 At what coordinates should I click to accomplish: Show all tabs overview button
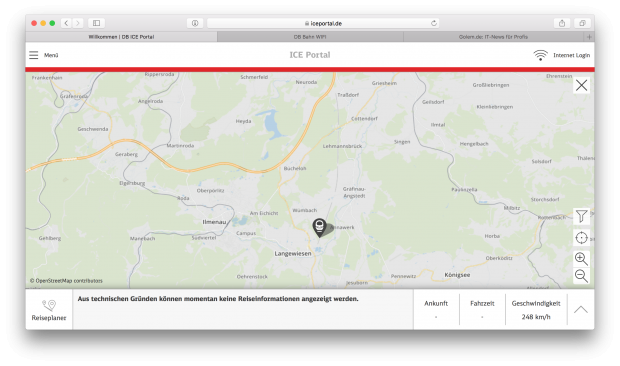(582, 23)
